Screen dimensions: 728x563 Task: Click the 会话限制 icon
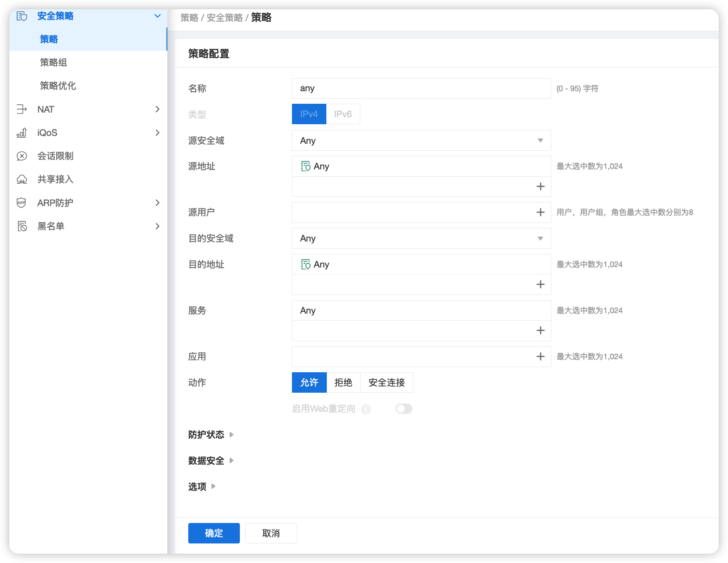(x=22, y=156)
